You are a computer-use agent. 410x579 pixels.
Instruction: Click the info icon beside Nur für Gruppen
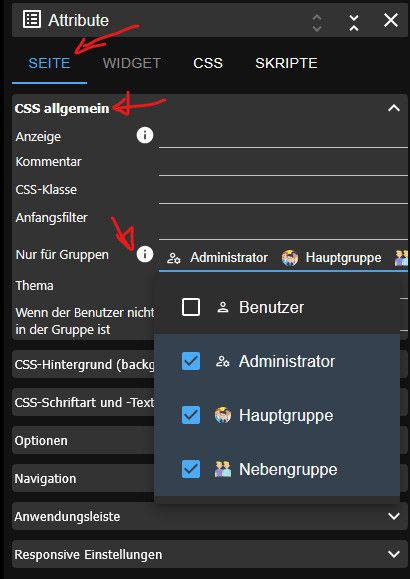tap(145, 254)
